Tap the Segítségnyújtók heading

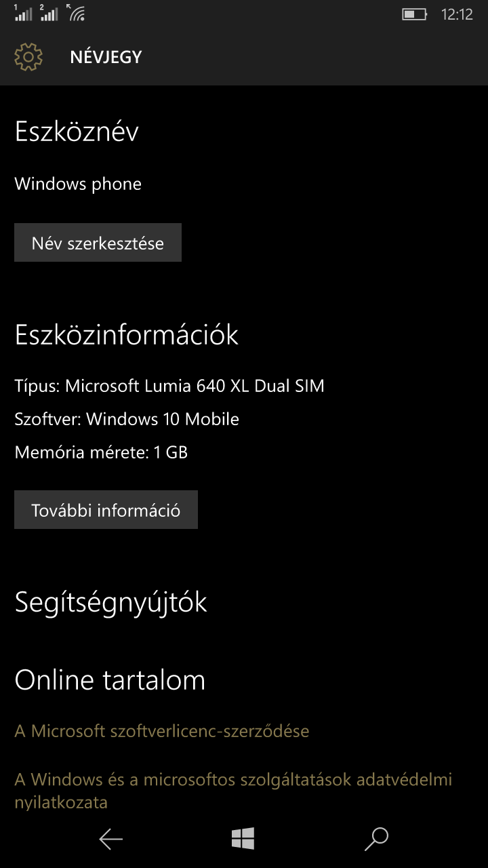pyautogui.click(x=110, y=603)
